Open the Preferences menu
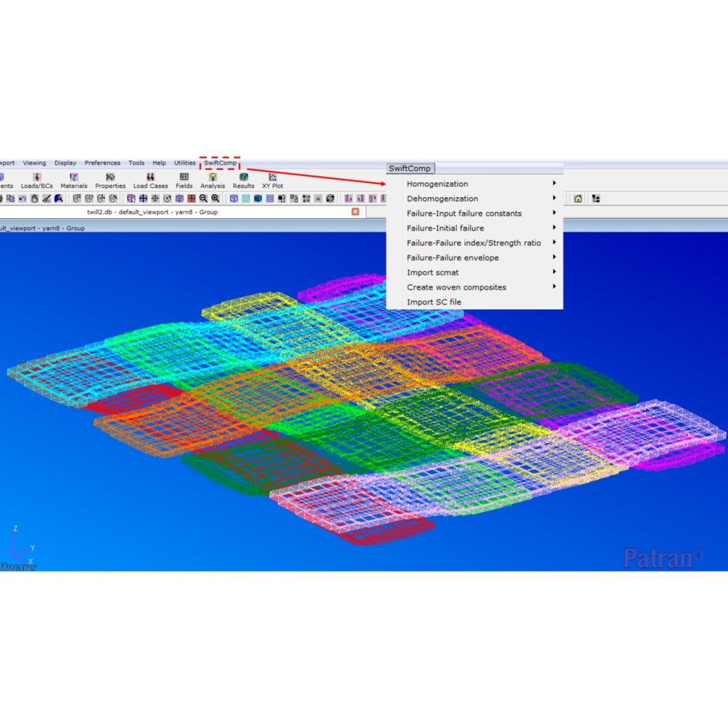The image size is (728, 728). [x=102, y=162]
